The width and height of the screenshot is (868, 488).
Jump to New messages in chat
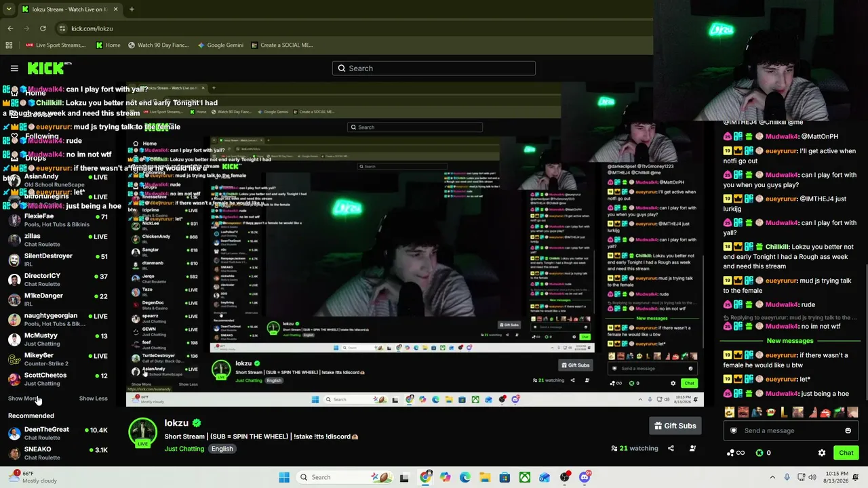789,341
